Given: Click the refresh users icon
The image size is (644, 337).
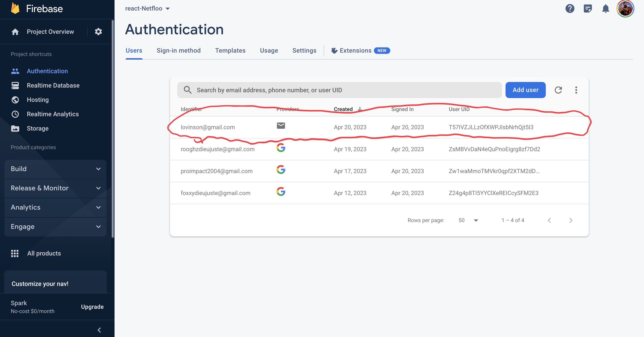Looking at the screenshot, I should click(558, 90).
